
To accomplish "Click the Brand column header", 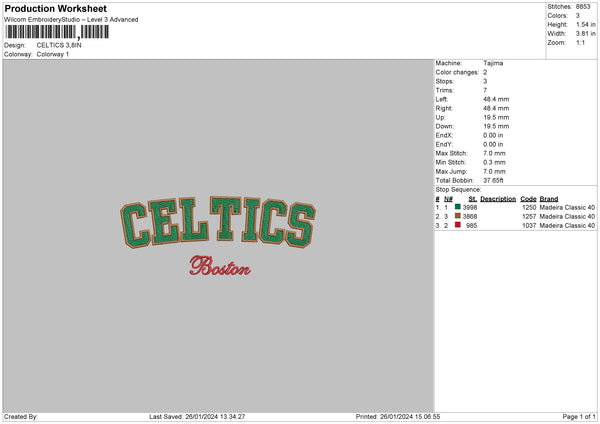I will (x=549, y=199).
